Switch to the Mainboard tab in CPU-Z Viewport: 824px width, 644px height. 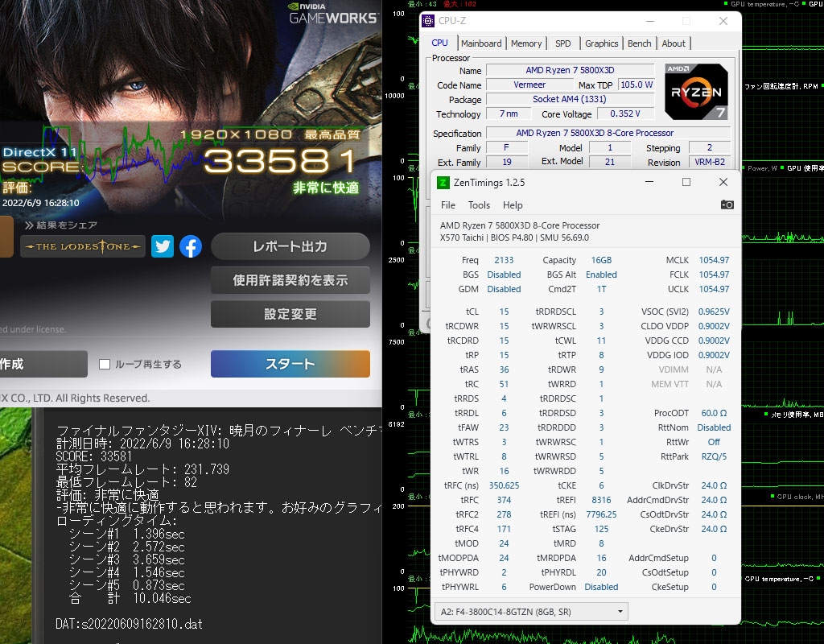[481, 43]
